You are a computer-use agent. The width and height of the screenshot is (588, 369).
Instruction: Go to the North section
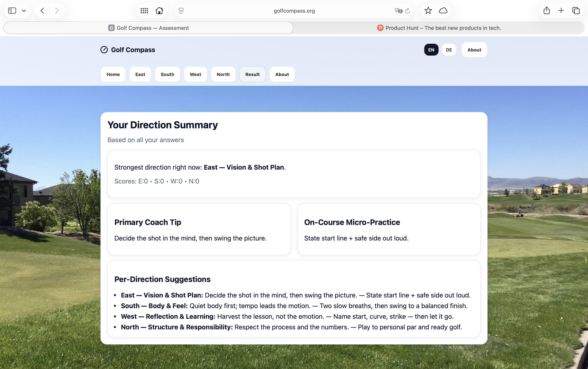click(223, 74)
